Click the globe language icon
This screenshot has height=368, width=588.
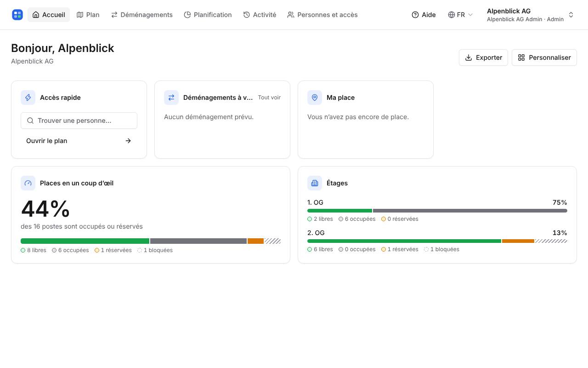[452, 15]
